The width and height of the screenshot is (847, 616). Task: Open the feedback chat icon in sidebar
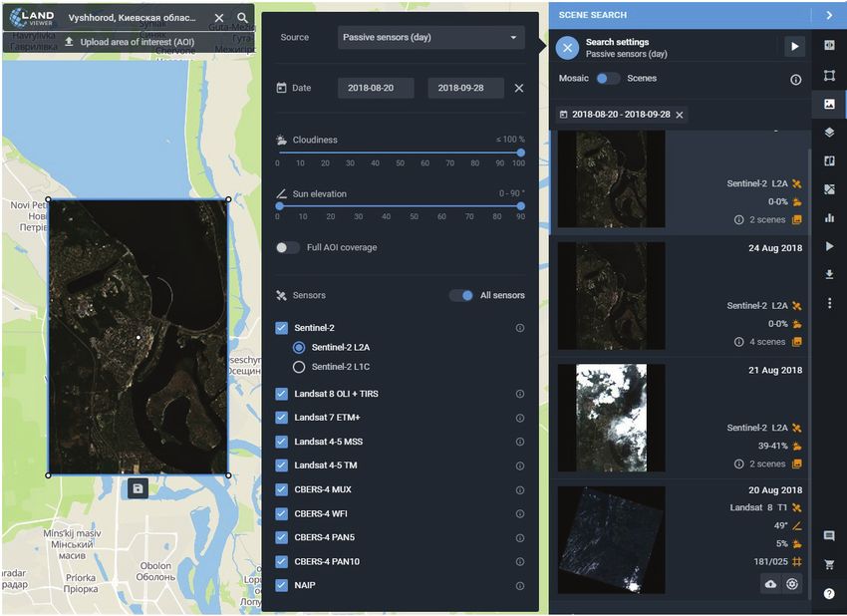click(829, 536)
